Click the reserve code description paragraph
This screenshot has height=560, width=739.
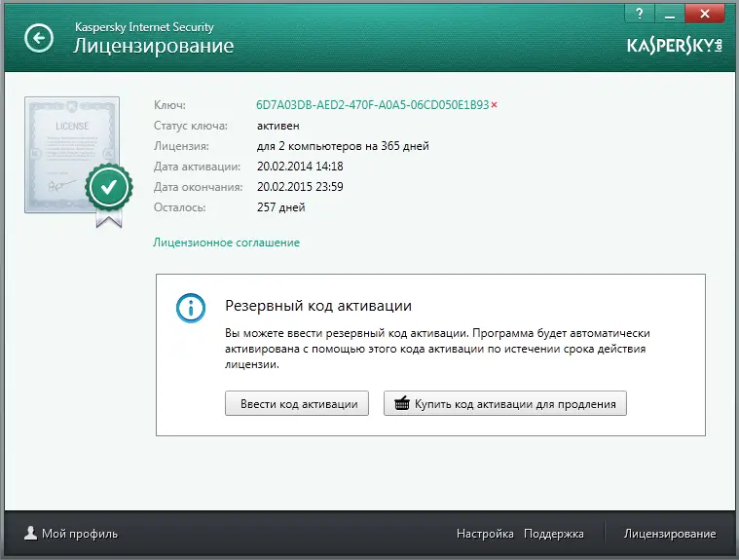tap(437, 349)
